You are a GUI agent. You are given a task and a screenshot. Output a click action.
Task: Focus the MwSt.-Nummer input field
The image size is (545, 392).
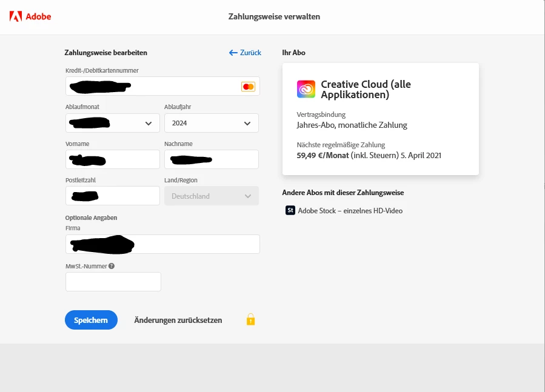coord(113,282)
